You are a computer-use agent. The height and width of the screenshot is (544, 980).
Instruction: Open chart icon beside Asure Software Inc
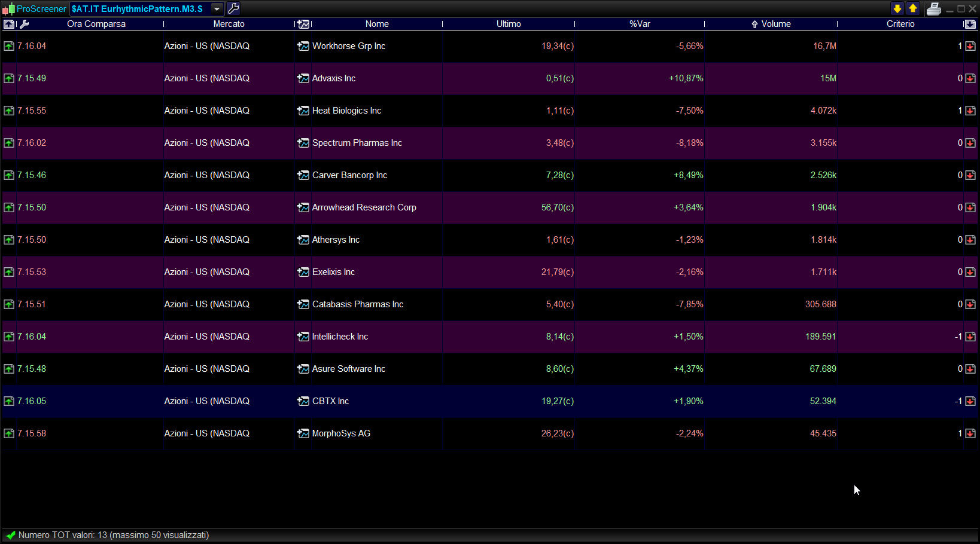tap(303, 369)
